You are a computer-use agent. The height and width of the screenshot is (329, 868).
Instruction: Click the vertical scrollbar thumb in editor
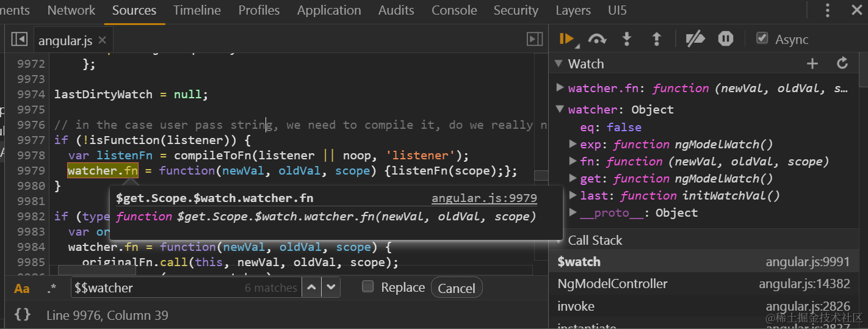coord(541,175)
